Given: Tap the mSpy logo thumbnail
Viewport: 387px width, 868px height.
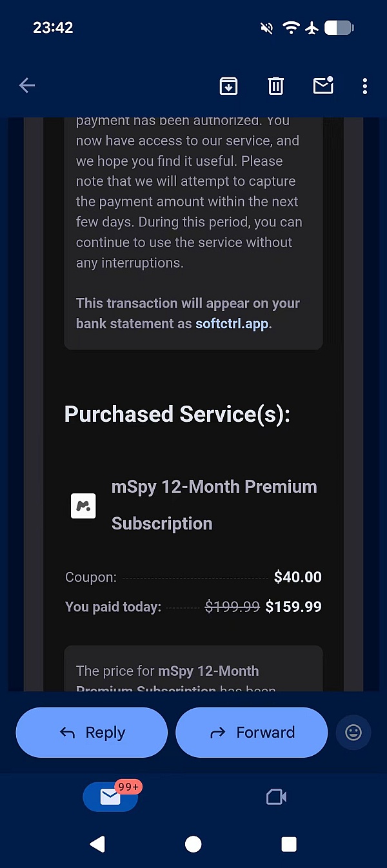Looking at the screenshot, I should 83,506.
